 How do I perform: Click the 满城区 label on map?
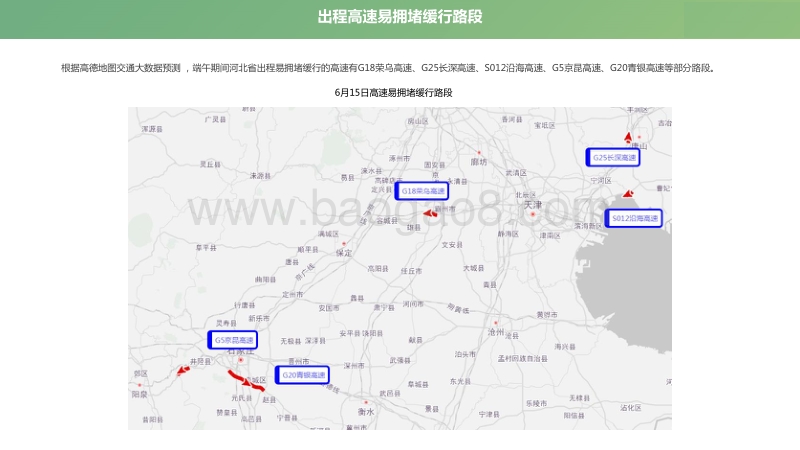[328, 234]
